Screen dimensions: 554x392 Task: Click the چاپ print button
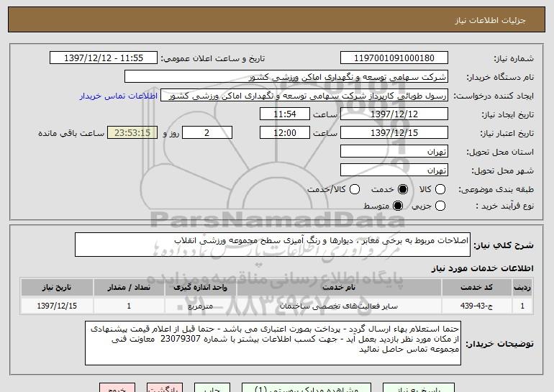pyautogui.click(x=212, y=388)
